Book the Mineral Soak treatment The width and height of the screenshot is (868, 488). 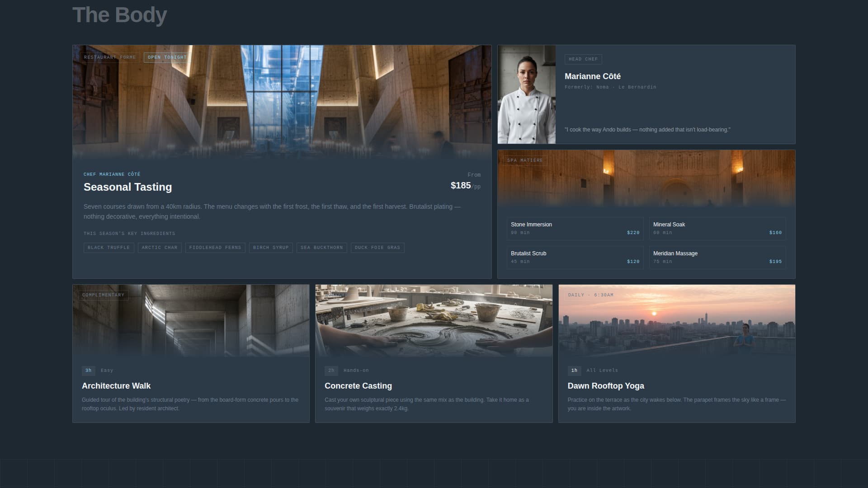(x=717, y=228)
